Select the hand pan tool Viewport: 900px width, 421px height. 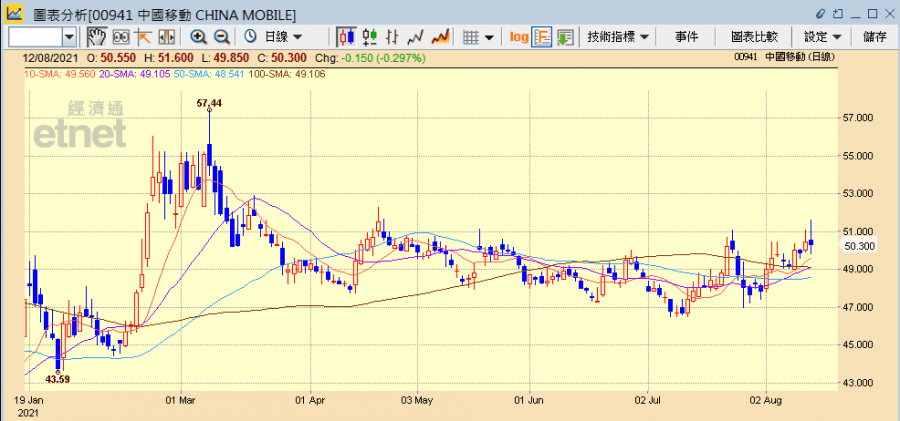[x=97, y=37]
